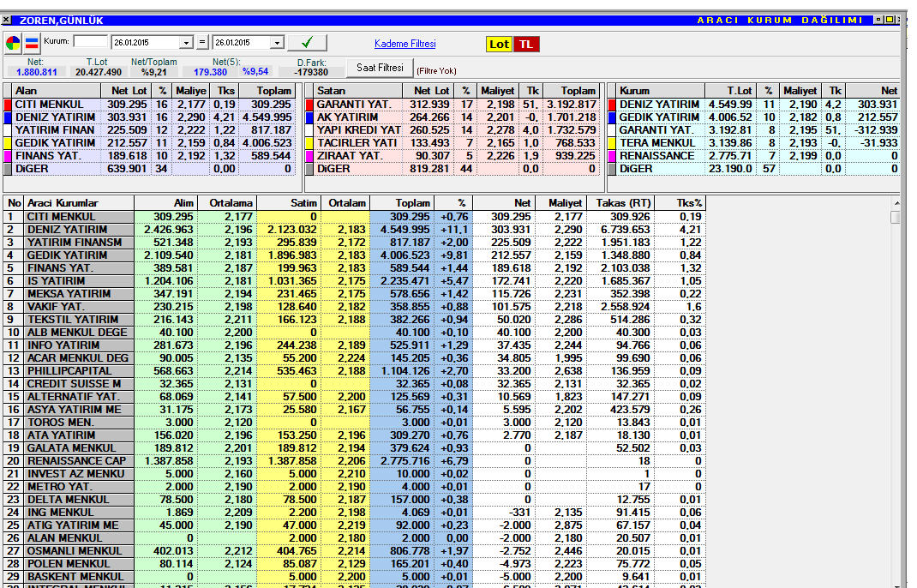
Task: Switch display to TL mode
Action: (x=526, y=44)
